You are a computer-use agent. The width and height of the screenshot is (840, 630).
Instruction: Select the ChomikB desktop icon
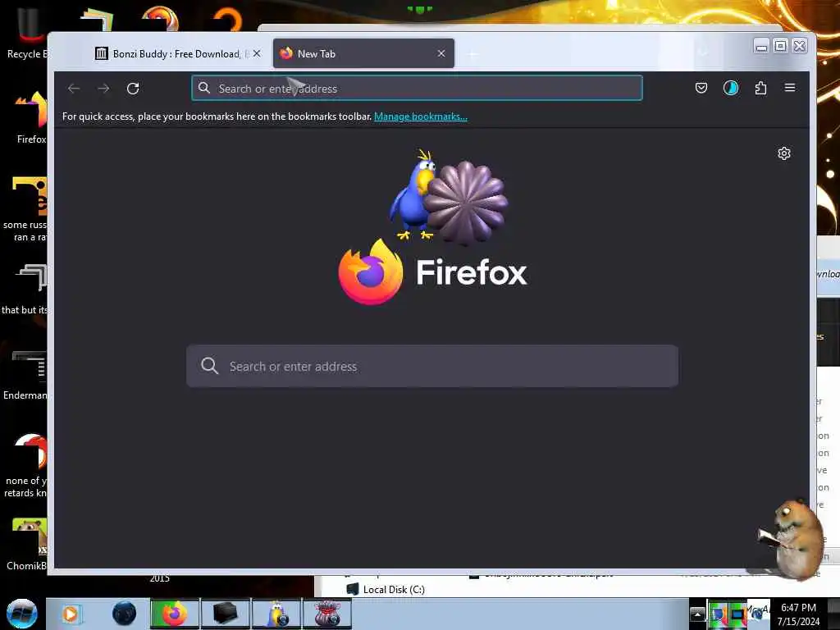[x=27, y=544]
